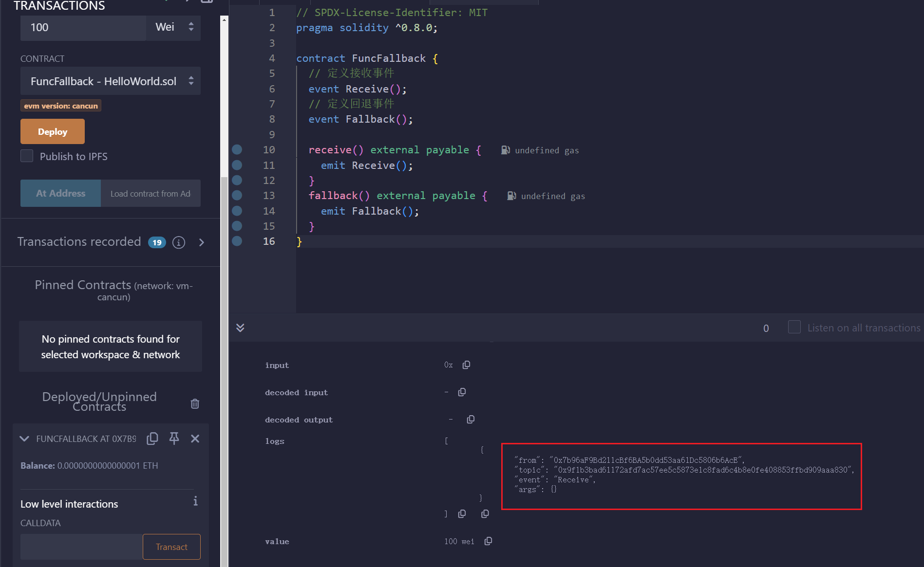The width and height of the screenshot is (924, 567).
Task: Expand the Transactions recorded section
Action: [202, 242]
